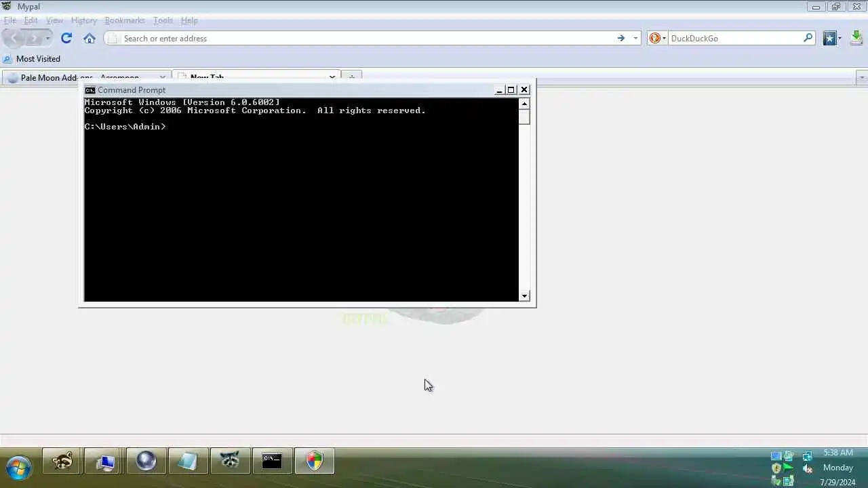Image resolution: width=868 pixels, height=488 pixels.
Task: Switch to Mypal raccoon taskbar button
Action: 231,461
